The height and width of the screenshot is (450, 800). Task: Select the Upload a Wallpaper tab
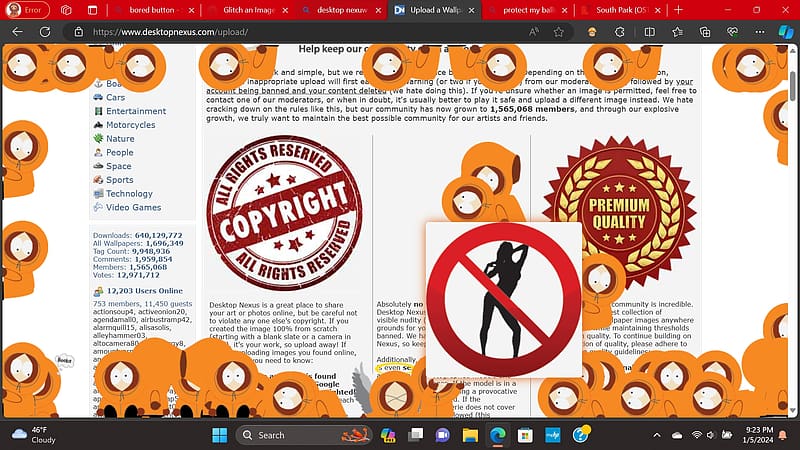click(435, 10)
